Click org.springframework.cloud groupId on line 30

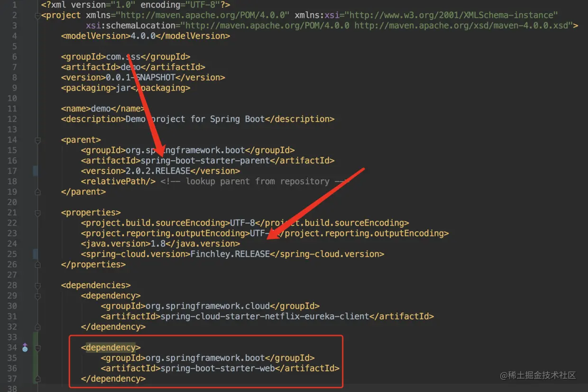[208, 306]
